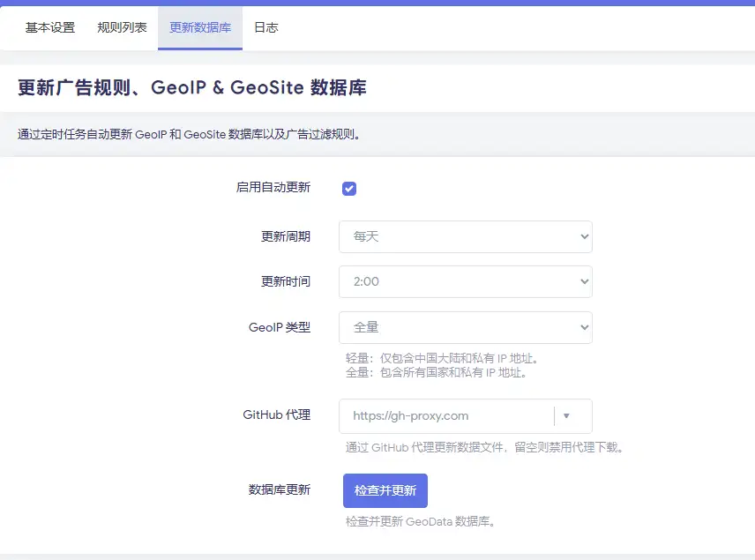Switch to the 基本设置 tab

(48, 27)
